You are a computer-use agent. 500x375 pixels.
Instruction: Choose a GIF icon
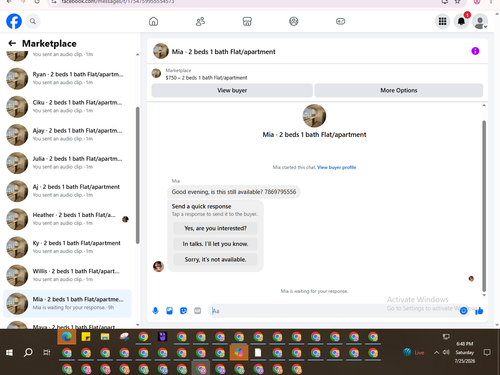pyautogui.click(x=198, y=311)
